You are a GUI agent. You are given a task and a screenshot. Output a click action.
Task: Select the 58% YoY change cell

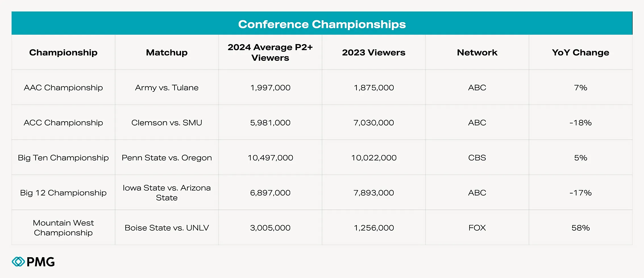[581, 227]
